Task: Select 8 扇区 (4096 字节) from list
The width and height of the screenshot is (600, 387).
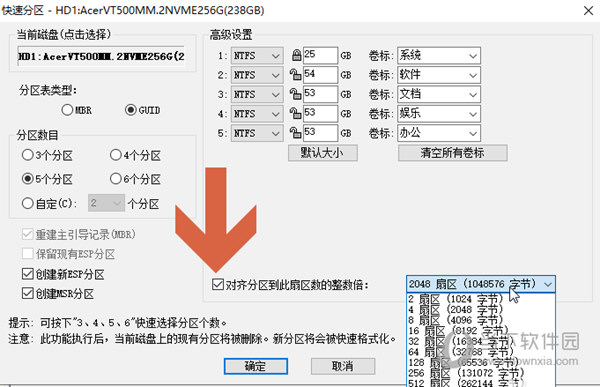Action: pyautogui.click(x=481, y=320)
